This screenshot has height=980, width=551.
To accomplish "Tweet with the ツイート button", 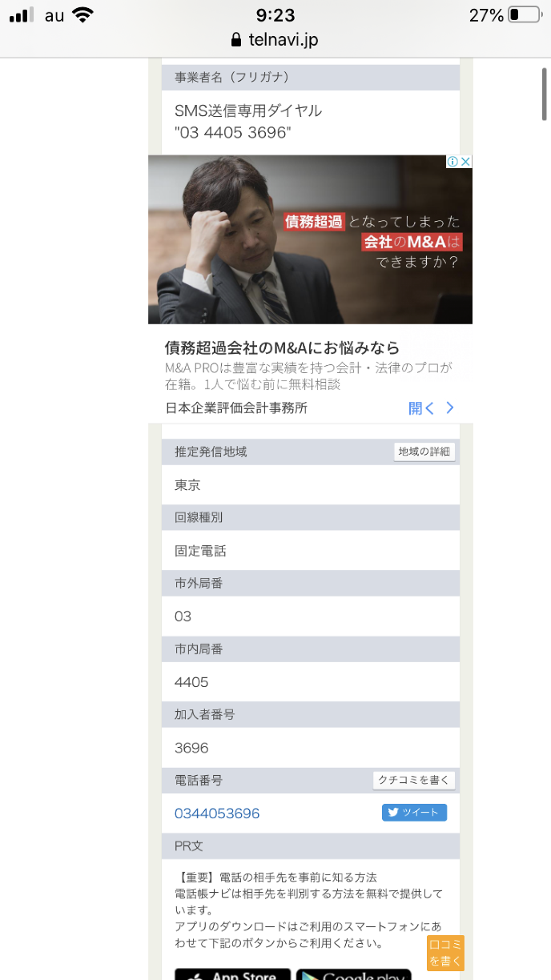I will (414, 813).
